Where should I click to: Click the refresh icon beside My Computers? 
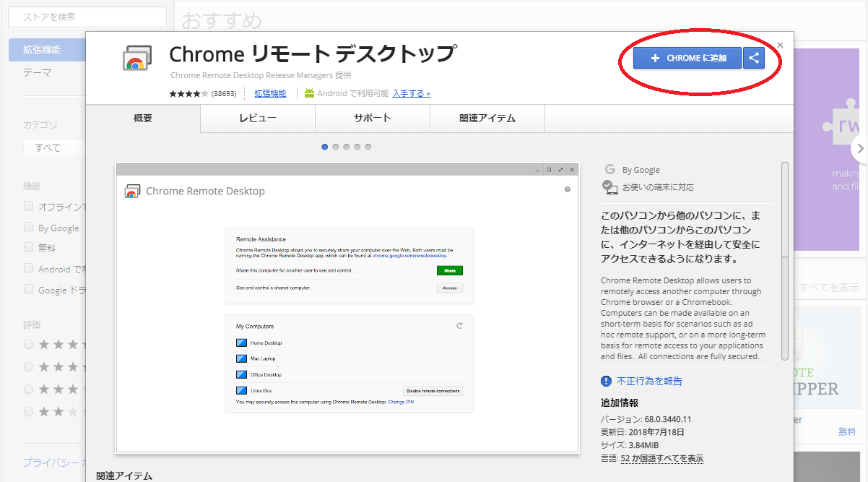(459, 326)
